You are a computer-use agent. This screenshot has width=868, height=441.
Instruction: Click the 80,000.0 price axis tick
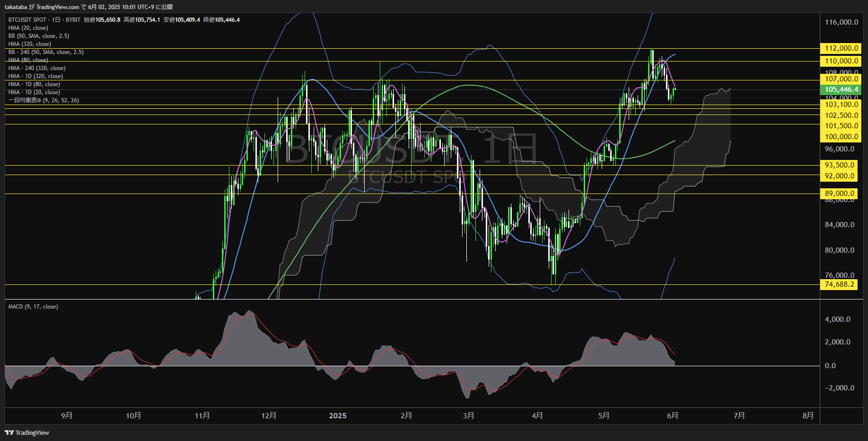[840, 250]
